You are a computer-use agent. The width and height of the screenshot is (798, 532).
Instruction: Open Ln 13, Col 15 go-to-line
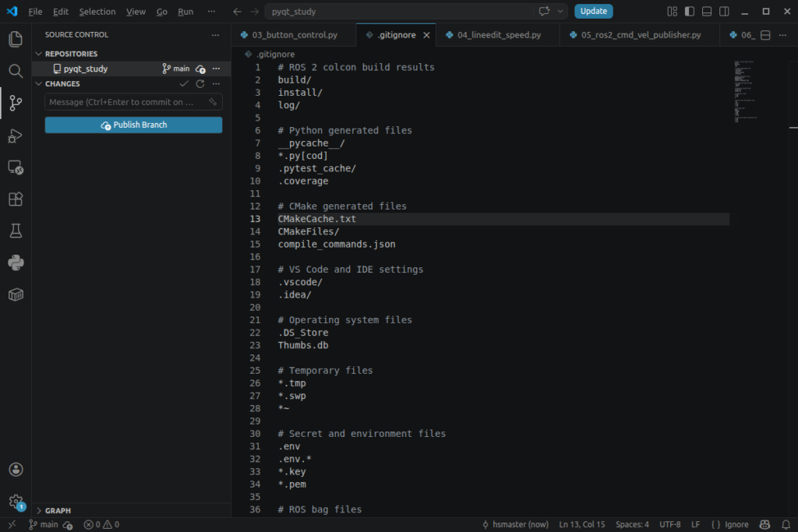click(581, 524)
